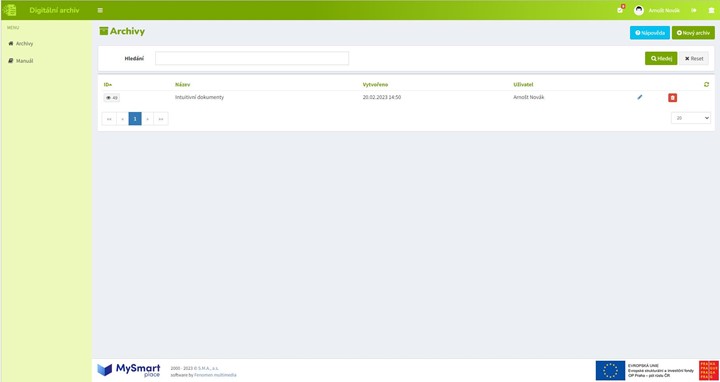Click the green Hledej search button

(x=661, y=58)
